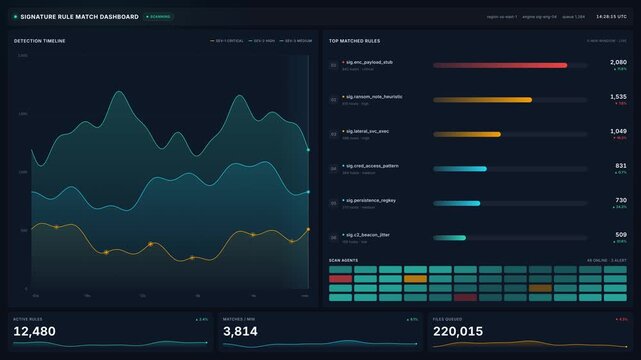Click the yellow line endpoint marker
641x360 pixels.
coord(308,229)
